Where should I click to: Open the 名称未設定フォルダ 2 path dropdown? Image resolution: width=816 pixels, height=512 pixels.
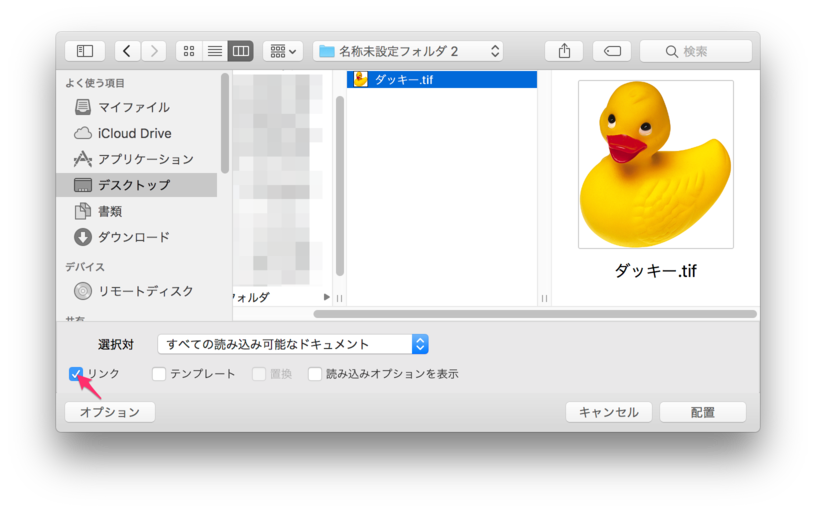coord(408,51)
